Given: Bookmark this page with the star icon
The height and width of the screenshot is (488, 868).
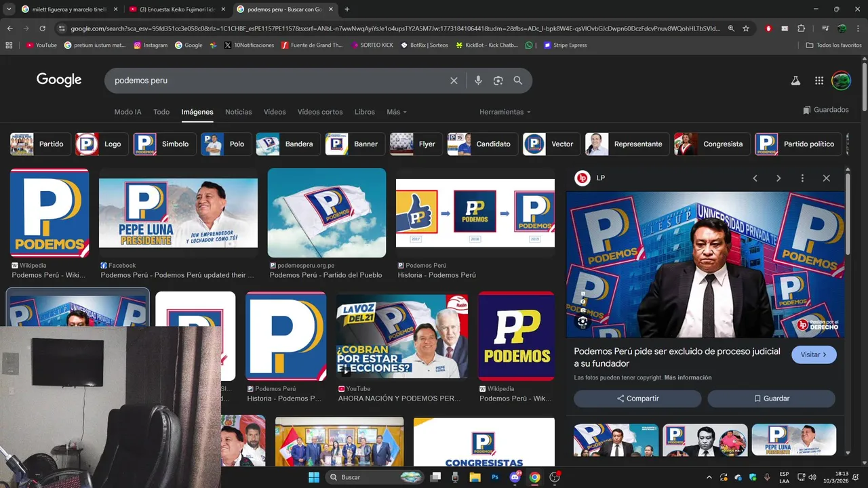Looking at the screenshot, I should [746, 28].
